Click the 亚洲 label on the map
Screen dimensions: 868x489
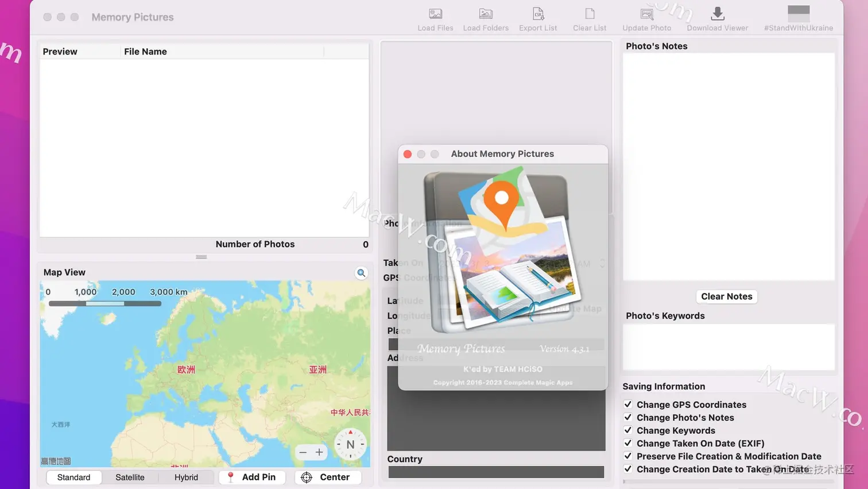(x=317, y=369)
